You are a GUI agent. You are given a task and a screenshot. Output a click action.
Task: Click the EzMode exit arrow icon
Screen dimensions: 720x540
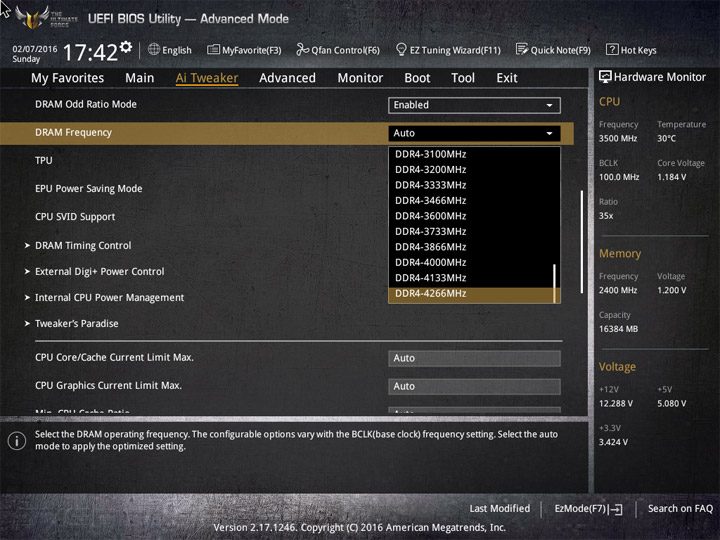[615, 509]
